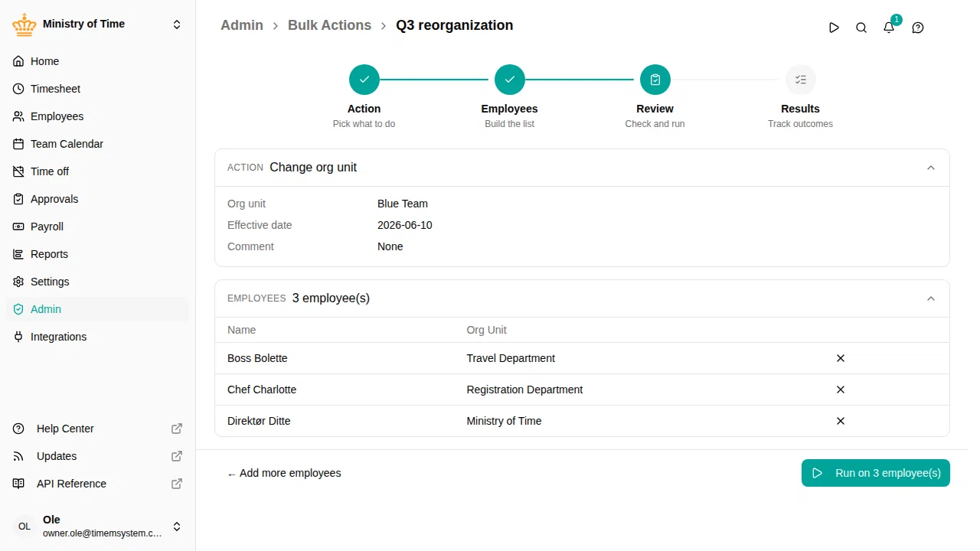980x551 pixels.
Task: Go to Home in the sidebar
Action: point(97,61)
